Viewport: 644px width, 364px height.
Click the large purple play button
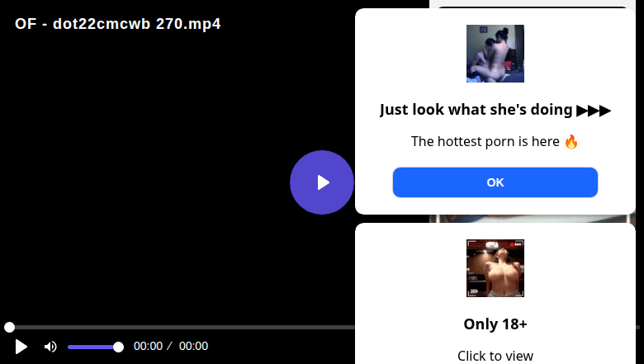click(322, 182)
